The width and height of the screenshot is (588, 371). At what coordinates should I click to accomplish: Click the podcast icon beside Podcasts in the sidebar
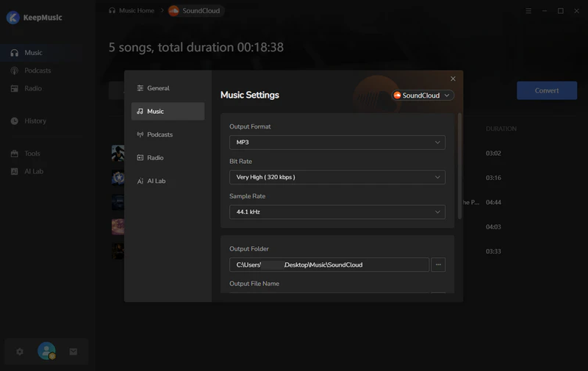14,71
